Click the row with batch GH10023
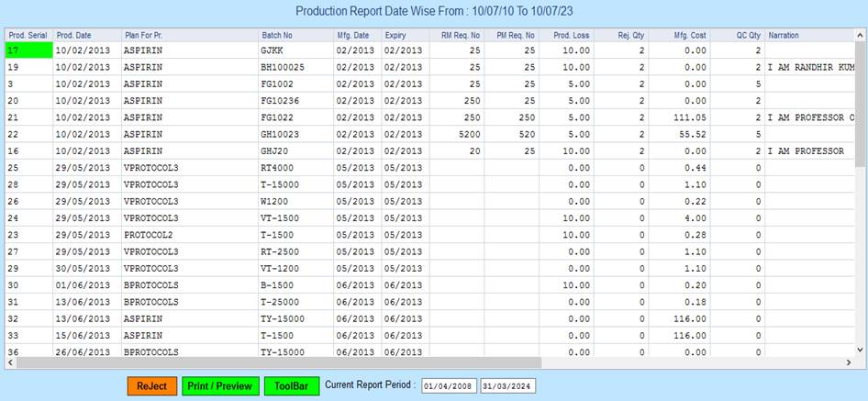Viewport: 868px width, 401px height. pos(281,134)
